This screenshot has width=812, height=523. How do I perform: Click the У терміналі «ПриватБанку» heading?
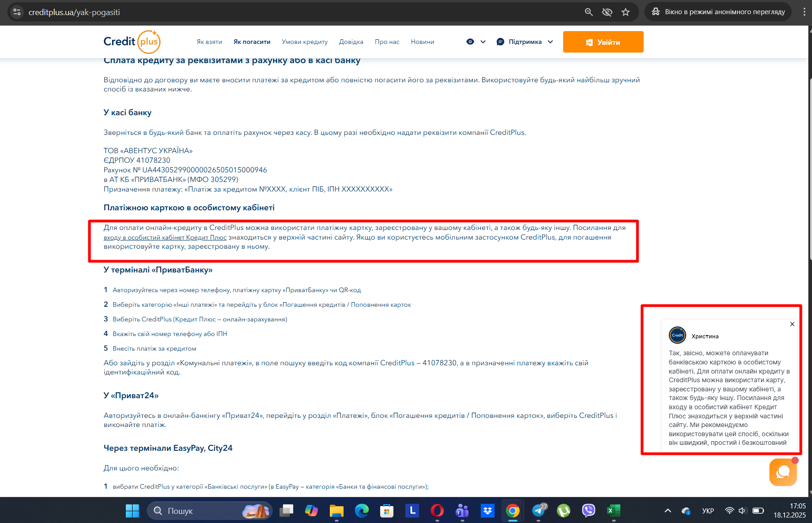point(158,270)
